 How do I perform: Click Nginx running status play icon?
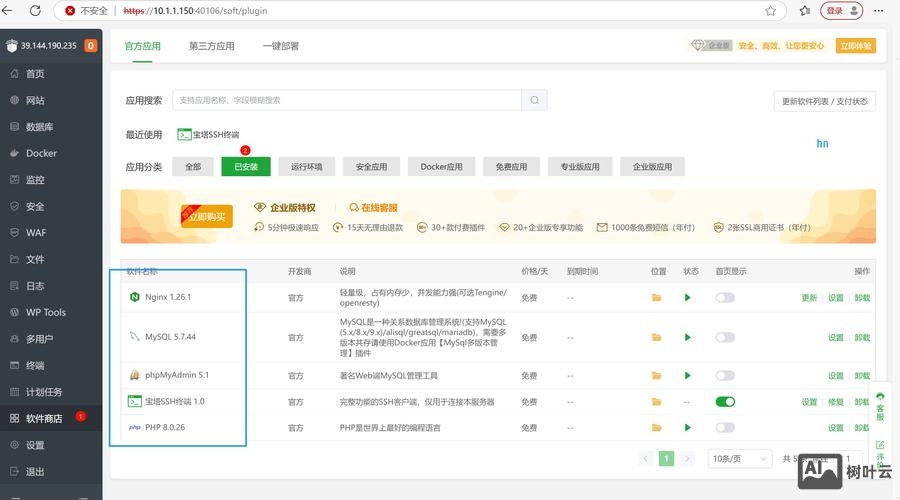click(688, 297)
